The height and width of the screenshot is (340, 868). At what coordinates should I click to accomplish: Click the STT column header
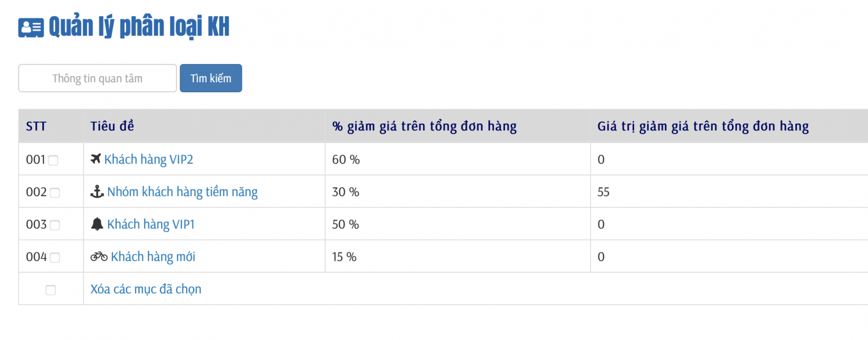click(36, 127)
